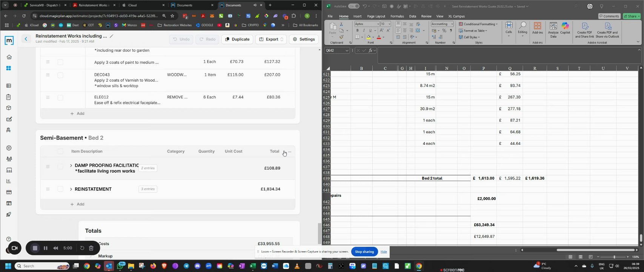
Task: Check the box for ELE012 faceplate row
Action: pos(60,98)
